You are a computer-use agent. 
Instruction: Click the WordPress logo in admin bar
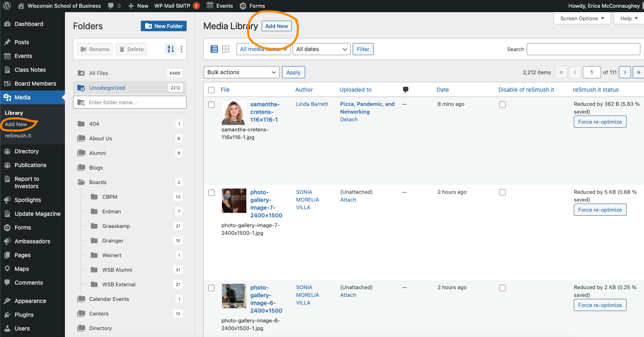pos(7,6)
